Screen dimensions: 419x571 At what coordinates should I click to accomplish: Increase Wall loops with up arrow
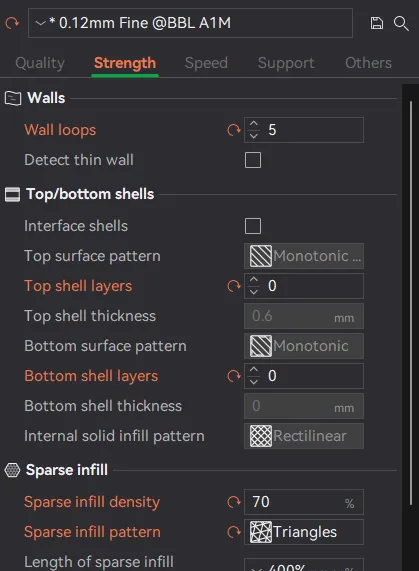click(x=254, y=124)
